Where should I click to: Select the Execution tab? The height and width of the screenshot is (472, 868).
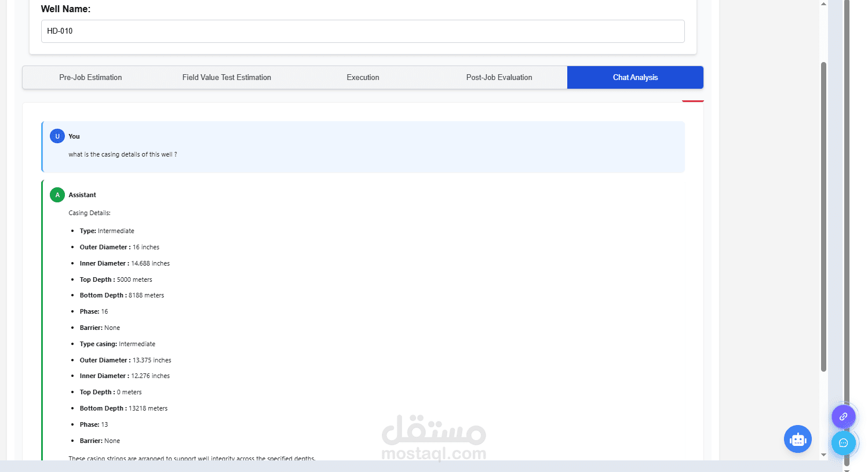point(363,77)
